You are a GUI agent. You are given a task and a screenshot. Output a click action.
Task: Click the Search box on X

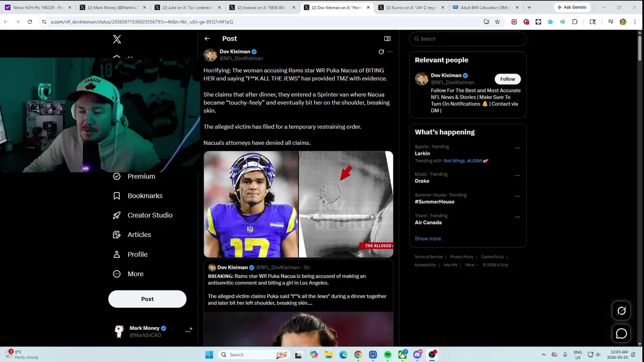click(468, 39)
